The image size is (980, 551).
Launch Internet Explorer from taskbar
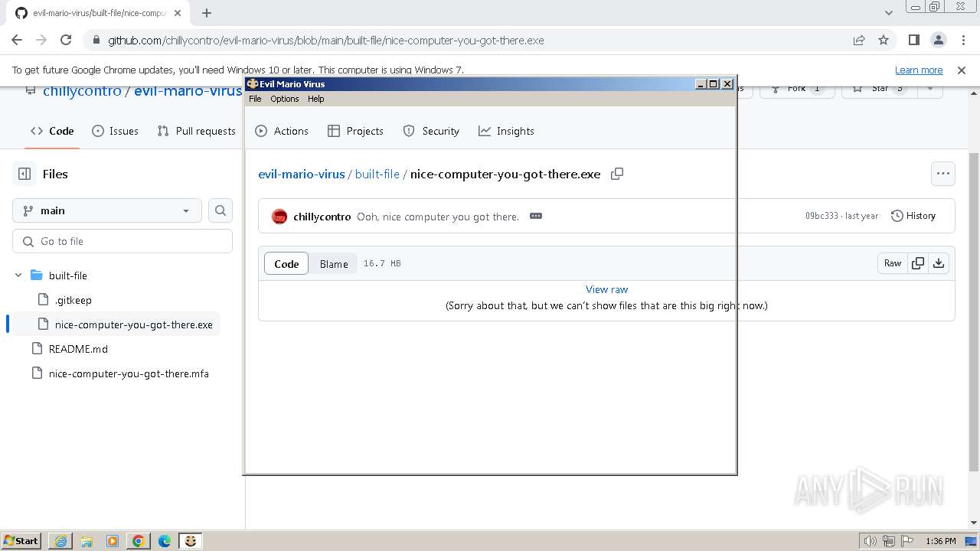[x=60, y=541]
